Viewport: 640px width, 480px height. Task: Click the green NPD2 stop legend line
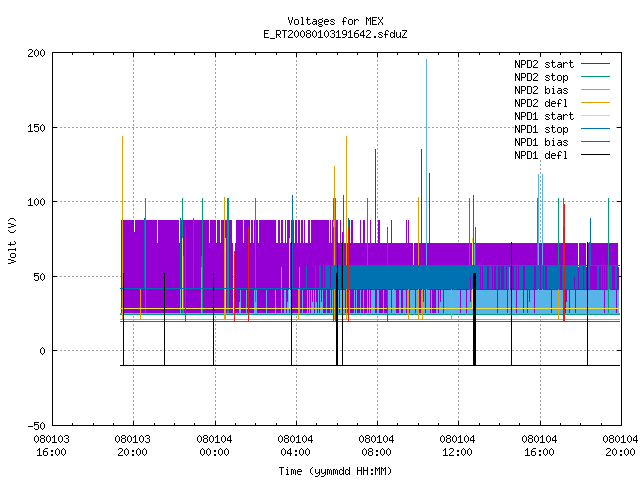[596, 77]
